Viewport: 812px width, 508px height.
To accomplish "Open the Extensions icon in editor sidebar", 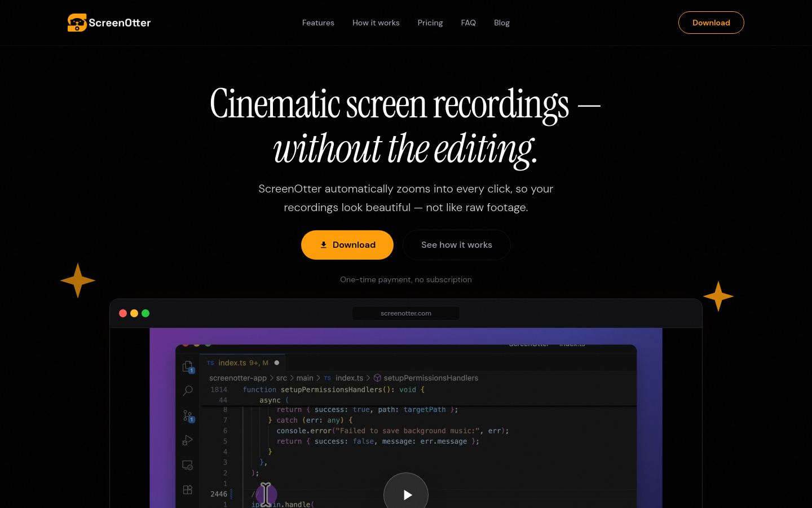I will point(188,489).
